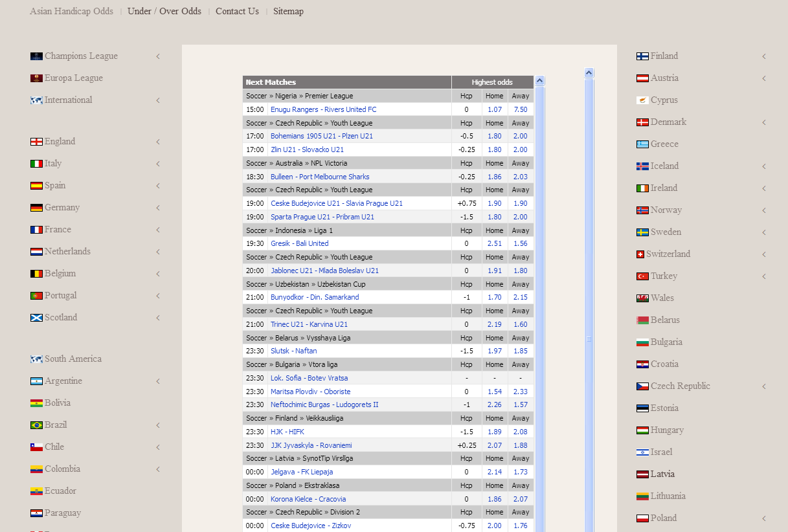Open the Slutsk - Naftan match
This screenshot has width=788, height=532.
point(293,351)
